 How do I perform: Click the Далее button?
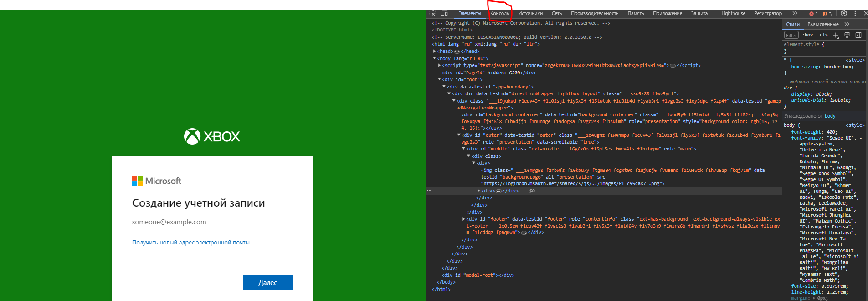267,282
